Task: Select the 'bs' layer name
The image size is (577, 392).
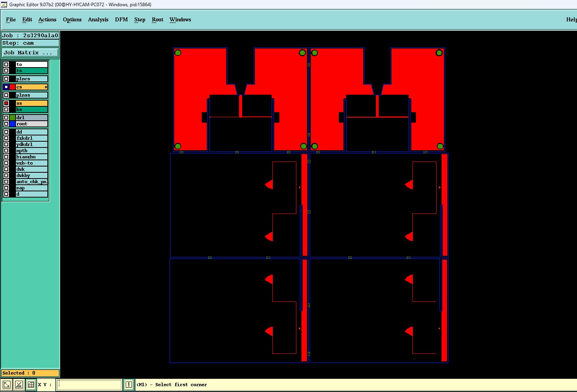Action: [x=32, y=109]
